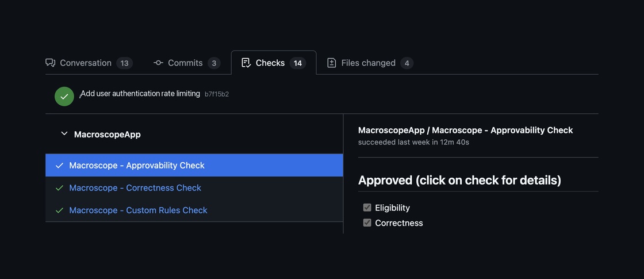
Task: Click the Commits node icon
Action: (x=158, y=63)
